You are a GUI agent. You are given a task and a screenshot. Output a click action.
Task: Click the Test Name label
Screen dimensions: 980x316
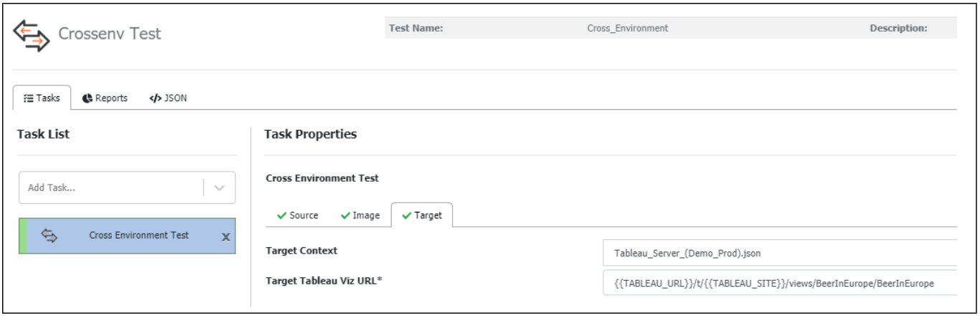[415, 29]
